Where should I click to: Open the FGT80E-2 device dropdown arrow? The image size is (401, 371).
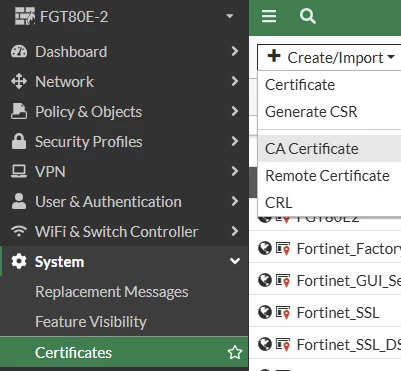click(229, 16)
